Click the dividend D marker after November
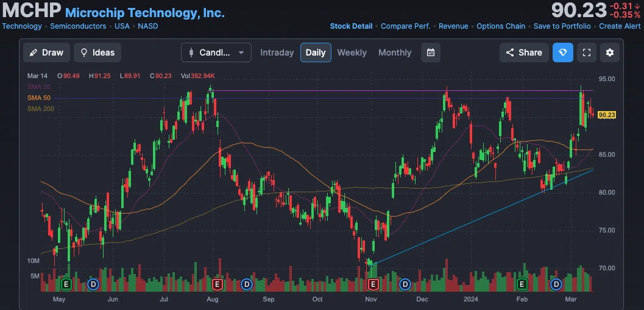644x310 pixels. coord(405,284)
